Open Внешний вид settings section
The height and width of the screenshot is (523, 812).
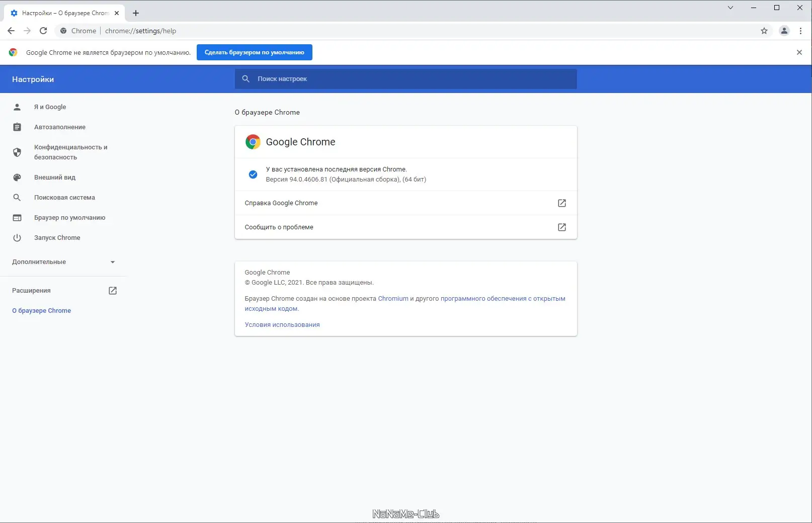pos(55,178)
